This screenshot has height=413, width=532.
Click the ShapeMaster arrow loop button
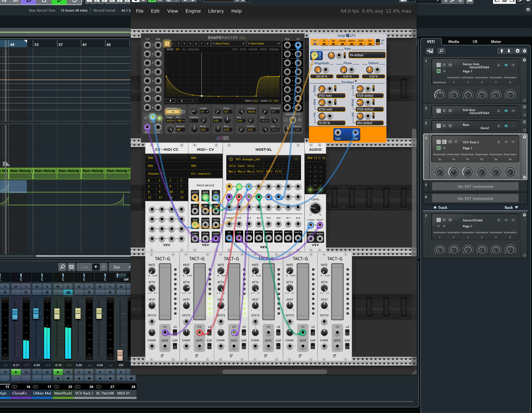coord(193,101)
